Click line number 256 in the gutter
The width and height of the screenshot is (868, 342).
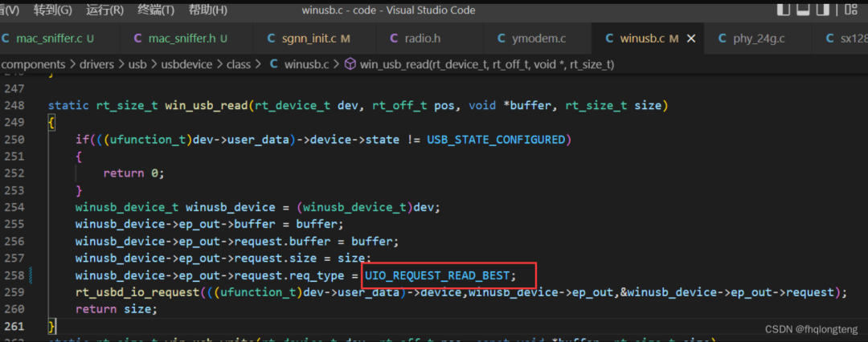click(14, 242)
